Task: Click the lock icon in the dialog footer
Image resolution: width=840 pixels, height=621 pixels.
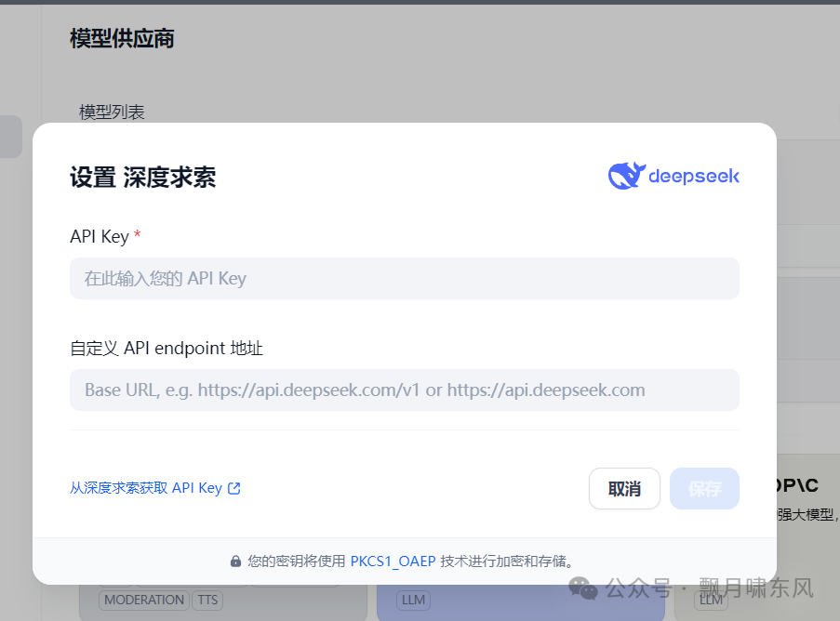Action: click(235, 562)
